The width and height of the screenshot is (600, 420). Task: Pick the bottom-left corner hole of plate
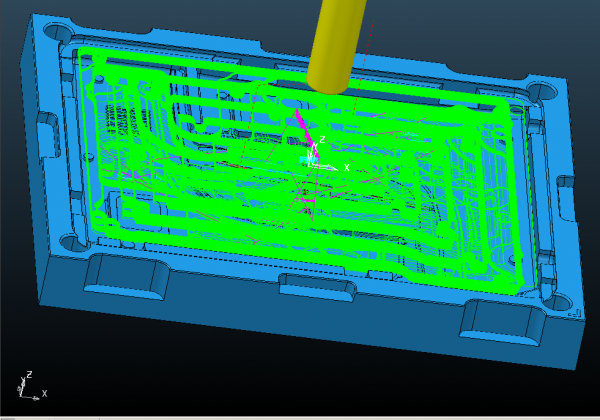68,241
